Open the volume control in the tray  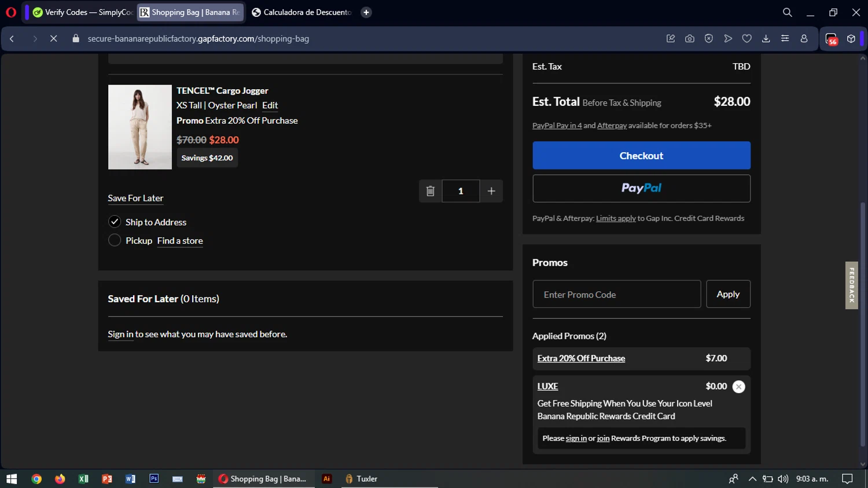783,479
